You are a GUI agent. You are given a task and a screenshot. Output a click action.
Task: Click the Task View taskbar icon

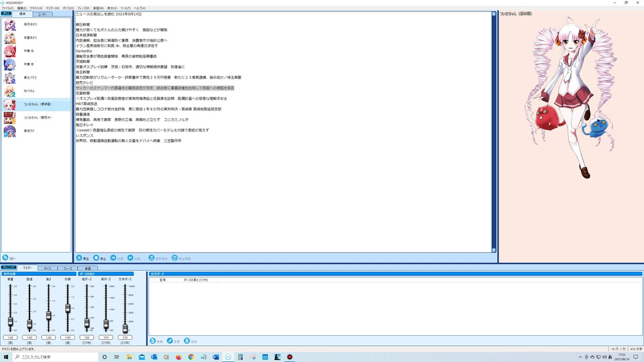pos(117,357)
